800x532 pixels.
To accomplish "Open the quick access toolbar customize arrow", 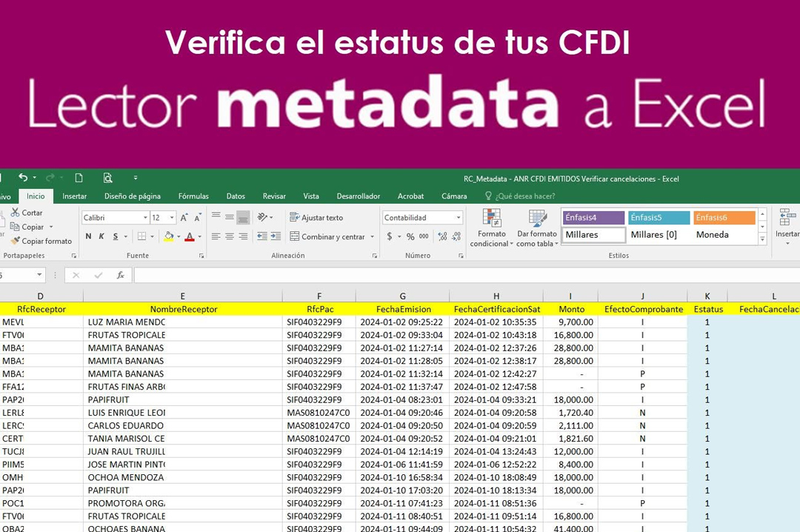I will 136,178.
